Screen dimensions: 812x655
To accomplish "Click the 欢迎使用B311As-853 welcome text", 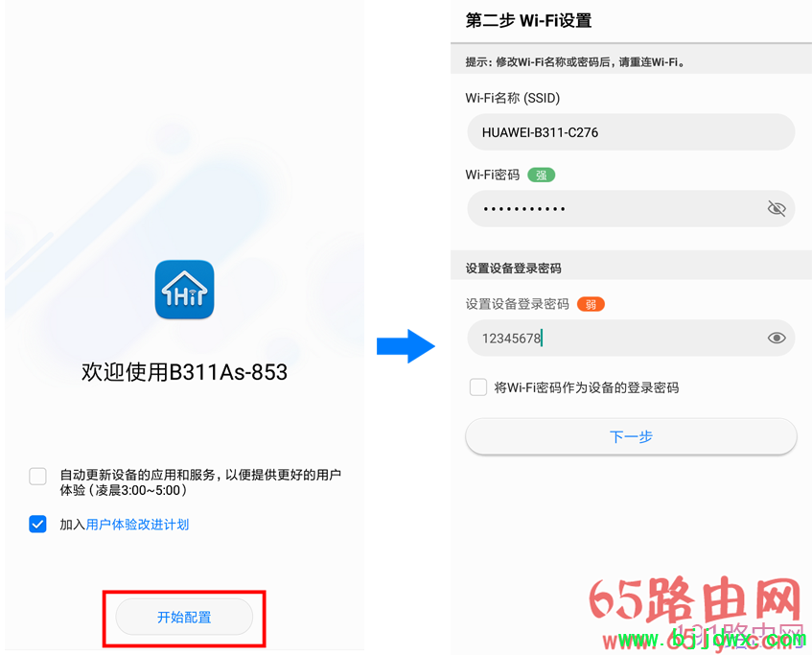I will click(183, 372).
